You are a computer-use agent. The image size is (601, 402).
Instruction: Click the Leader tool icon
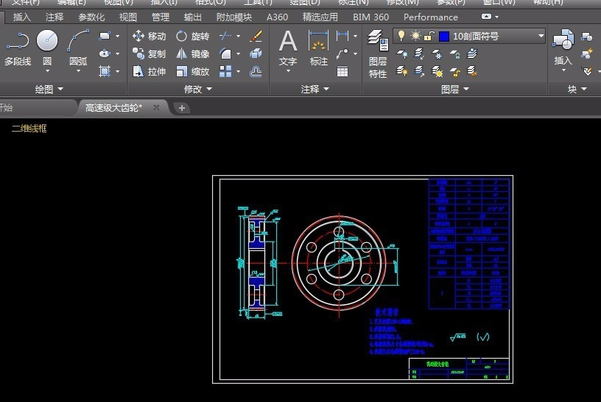342,54
